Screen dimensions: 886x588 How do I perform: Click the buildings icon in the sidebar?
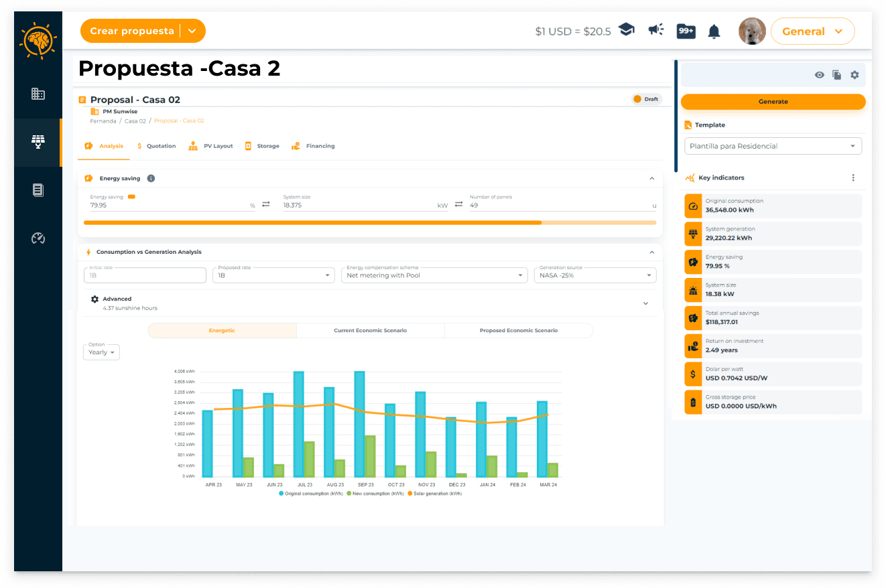coord(38,94)
